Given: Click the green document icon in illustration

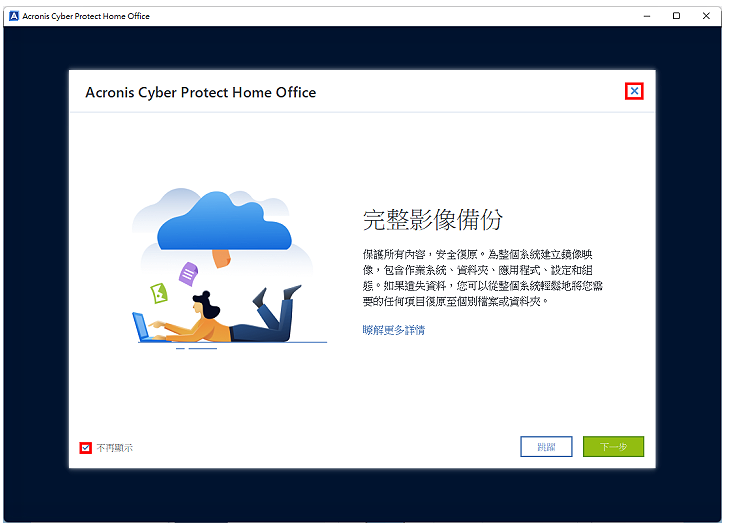Looking at the screenshot, I should pyautogui.click(x=159, y=293).
